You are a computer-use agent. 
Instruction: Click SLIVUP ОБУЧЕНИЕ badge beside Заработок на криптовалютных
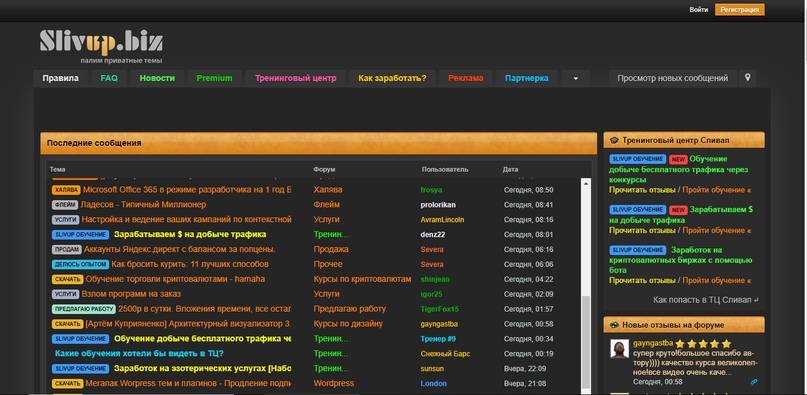click(638, 250)
